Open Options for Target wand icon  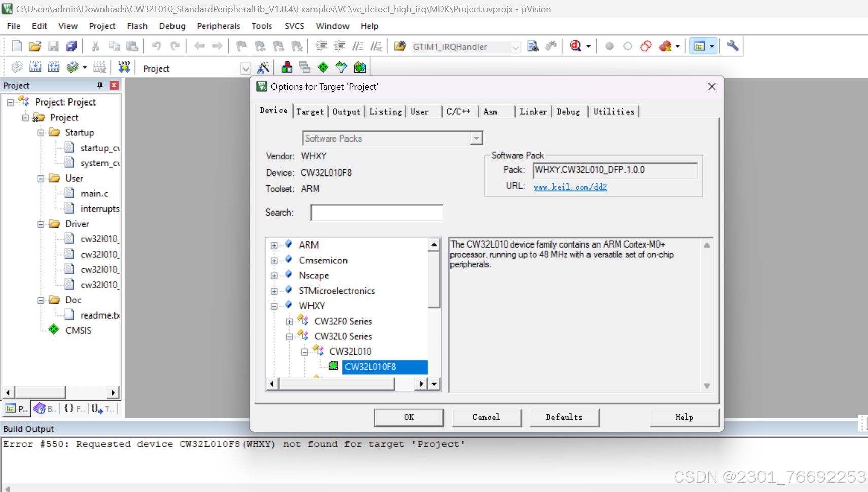point(264,67)
